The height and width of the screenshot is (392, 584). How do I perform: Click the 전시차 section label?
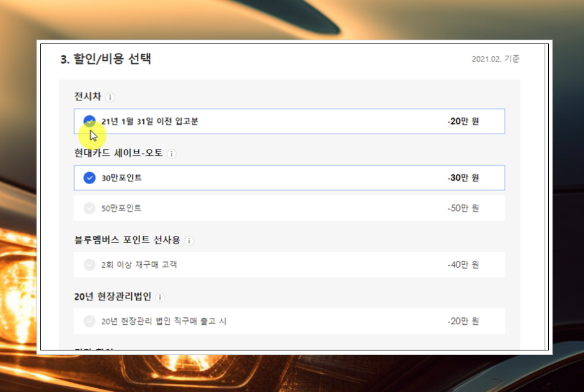(88, 97)
